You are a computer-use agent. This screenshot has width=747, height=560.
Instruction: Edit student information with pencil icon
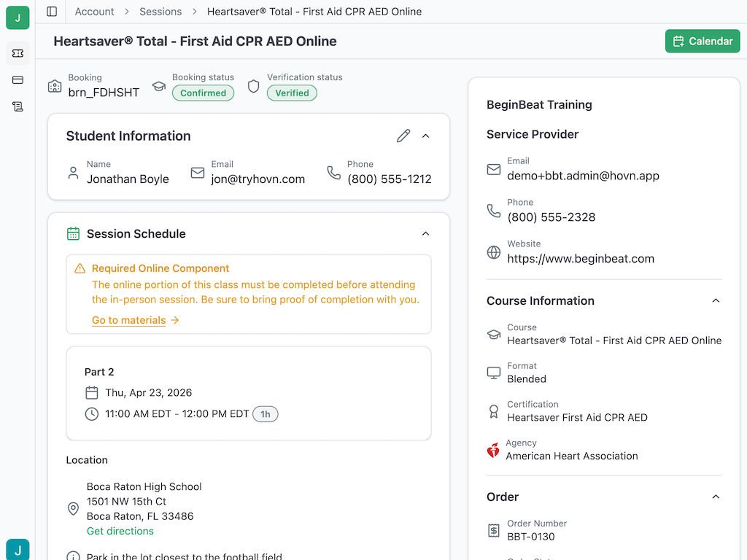coord(403,136)
